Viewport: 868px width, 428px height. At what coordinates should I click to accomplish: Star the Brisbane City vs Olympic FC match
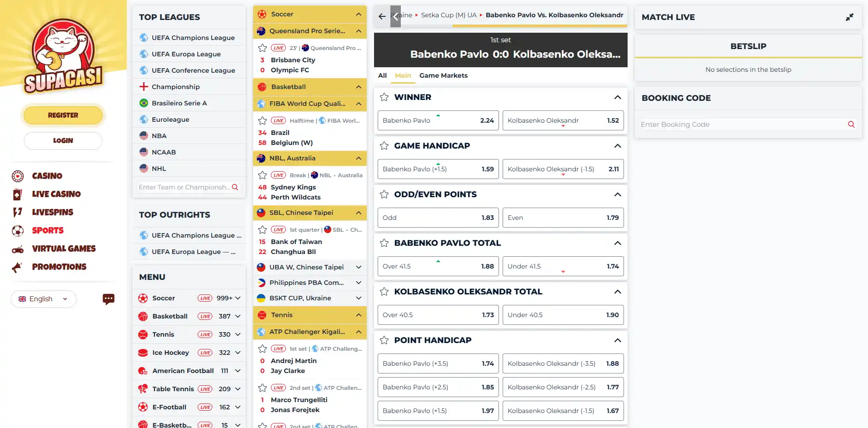pyautogui.click(x=262, y=48)
